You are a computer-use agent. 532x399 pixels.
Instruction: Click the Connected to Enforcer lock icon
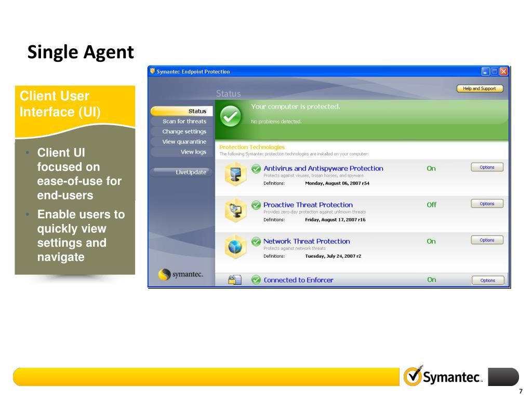point(235,280)
